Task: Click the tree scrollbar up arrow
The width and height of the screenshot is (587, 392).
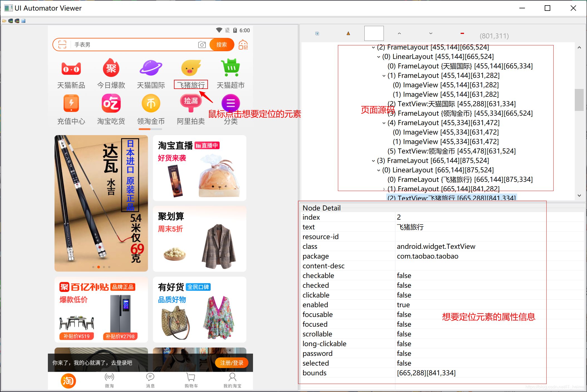Action: coord(579,47)
